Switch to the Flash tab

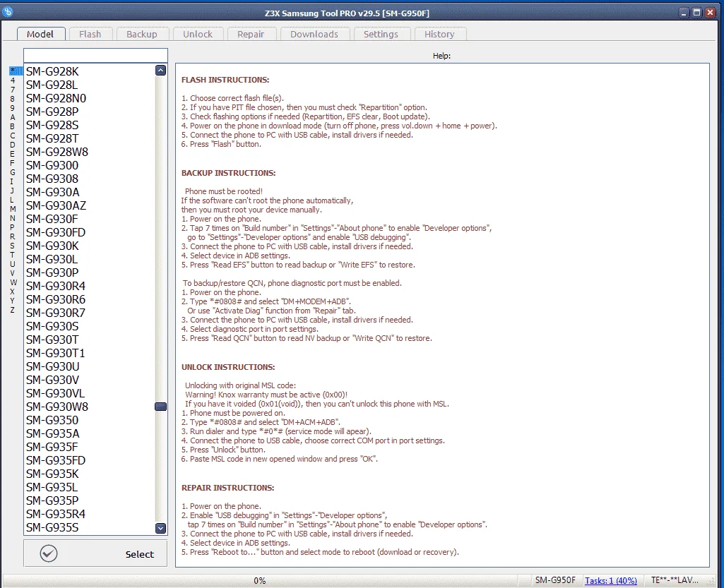coord(90,34)
